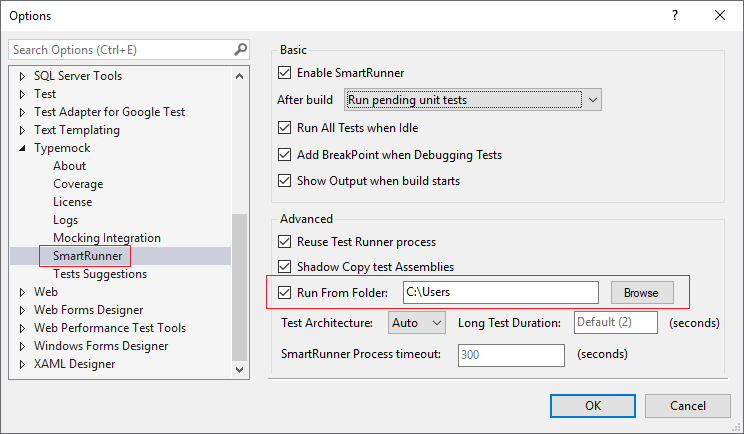
Task: Click the SmartRunner Process timeout field
Action: coord(511,355)
